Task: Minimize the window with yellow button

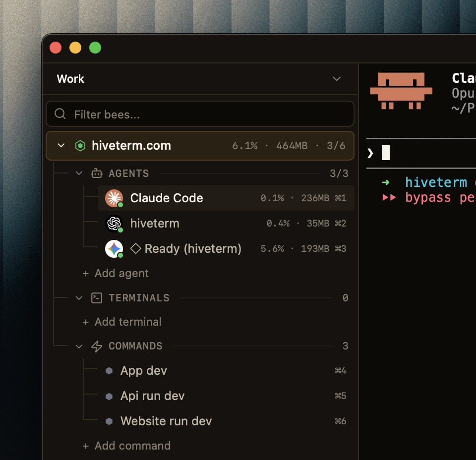Action: pyautogui.click(x=75, y=48)
